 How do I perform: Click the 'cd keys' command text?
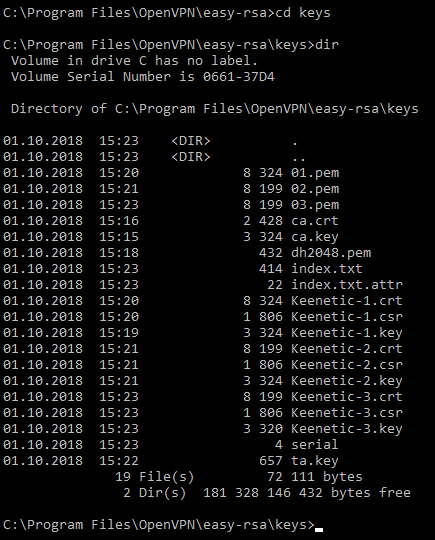pos(303,13)
